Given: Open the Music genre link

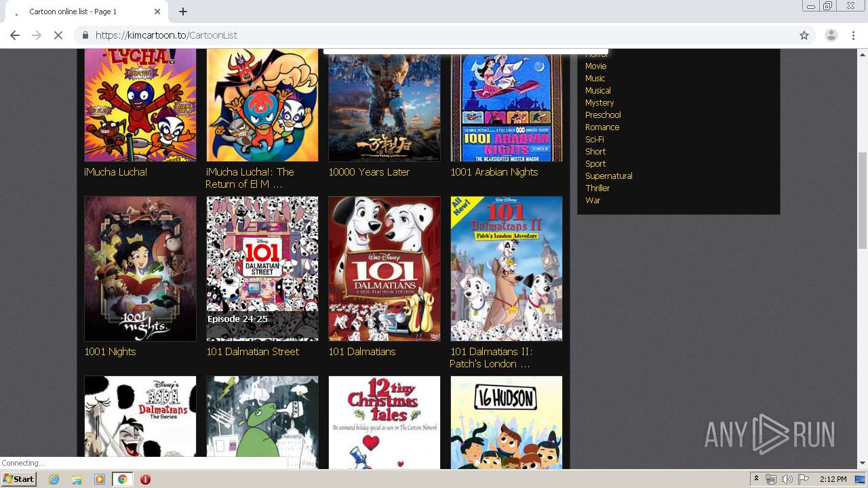Looking at the screenshot, I should click(x=595, y=78).
